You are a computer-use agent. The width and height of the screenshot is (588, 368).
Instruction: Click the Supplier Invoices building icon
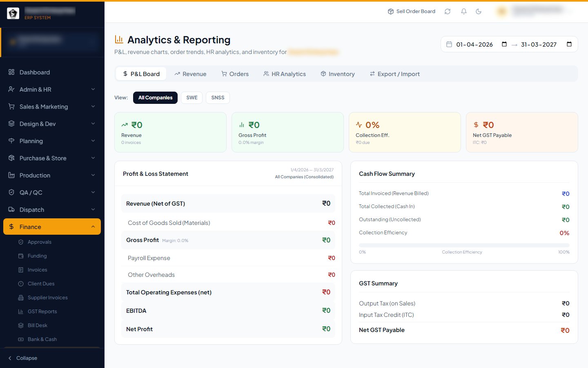(x=21, y=298)
